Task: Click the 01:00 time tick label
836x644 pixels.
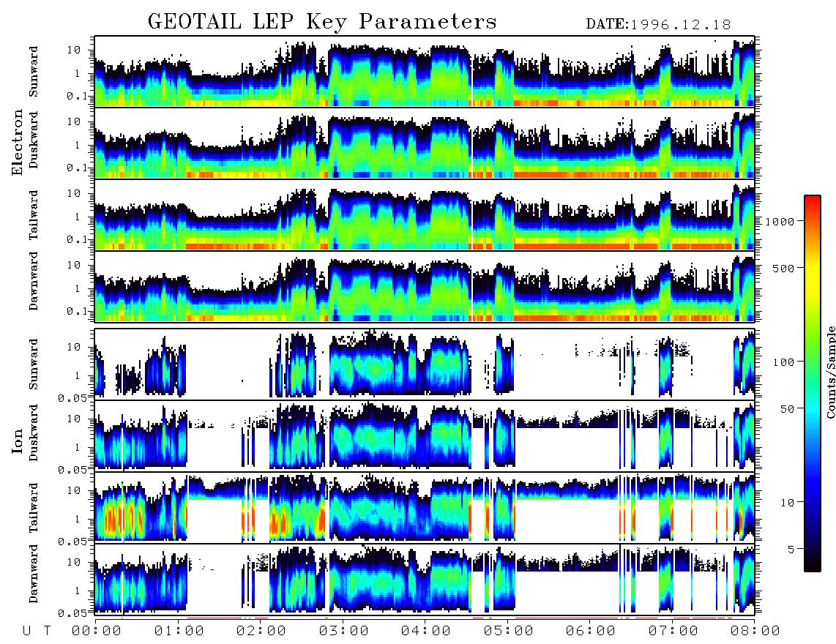Action: click(179, 632)
